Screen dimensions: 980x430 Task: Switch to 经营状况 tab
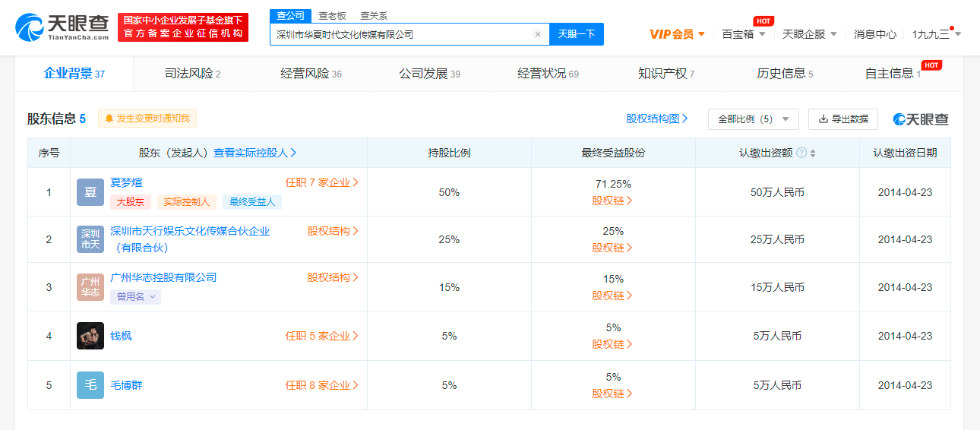tap(548, 74)
